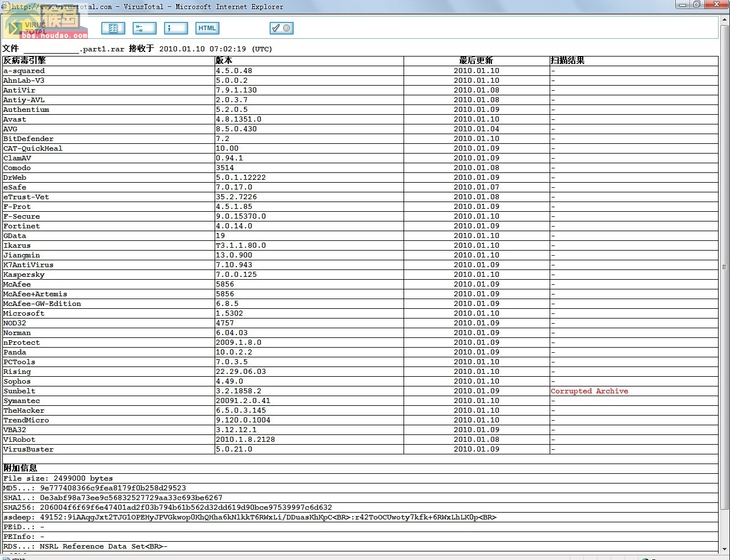This screenshot has height=560, width=730.
Task: Click the SHA256 hash value line
Action: (x=168, y=507)
